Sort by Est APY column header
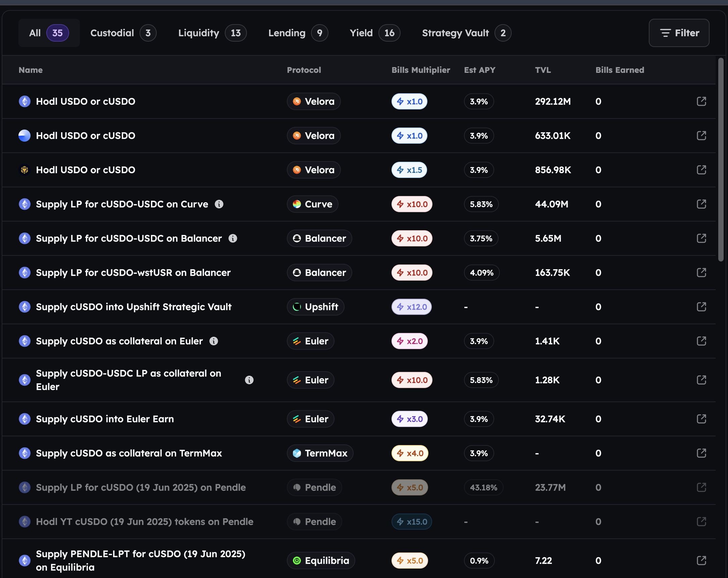The height and width of the screenshot is (578, 728). pyautogui.click(x=479, y=70)
